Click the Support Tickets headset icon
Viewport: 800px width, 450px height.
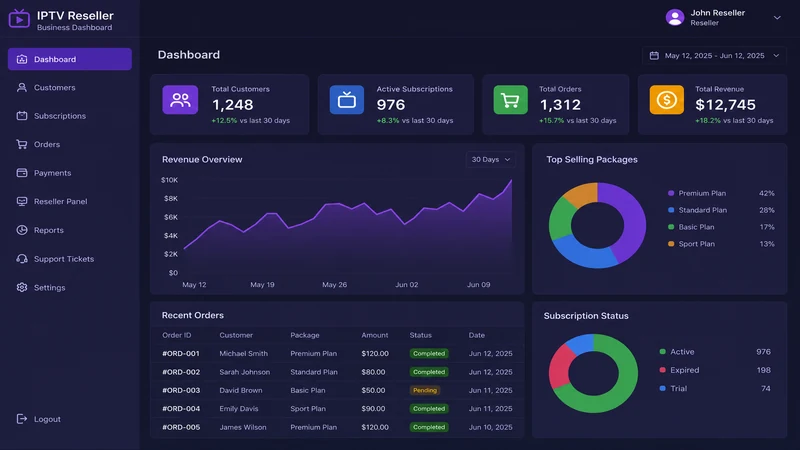coord(21,259)
